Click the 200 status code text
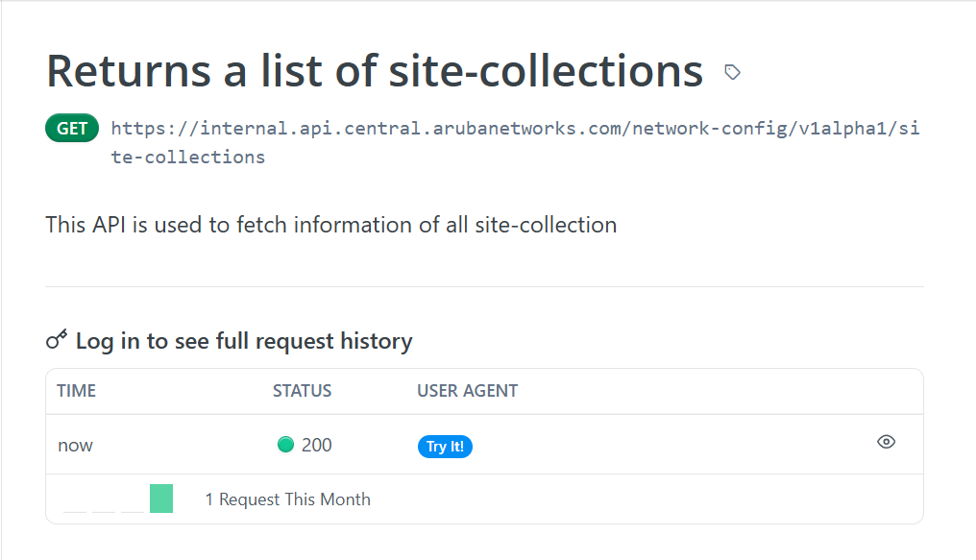Image resolution: width=976 pixels, height=560 pixels. 316,445
